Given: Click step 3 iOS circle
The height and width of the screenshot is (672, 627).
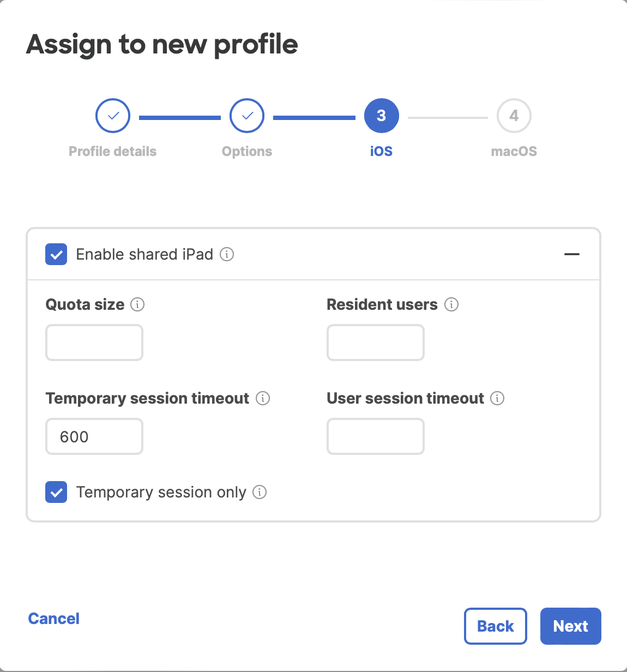Looking at the screenshot, I should click(381, 116).
